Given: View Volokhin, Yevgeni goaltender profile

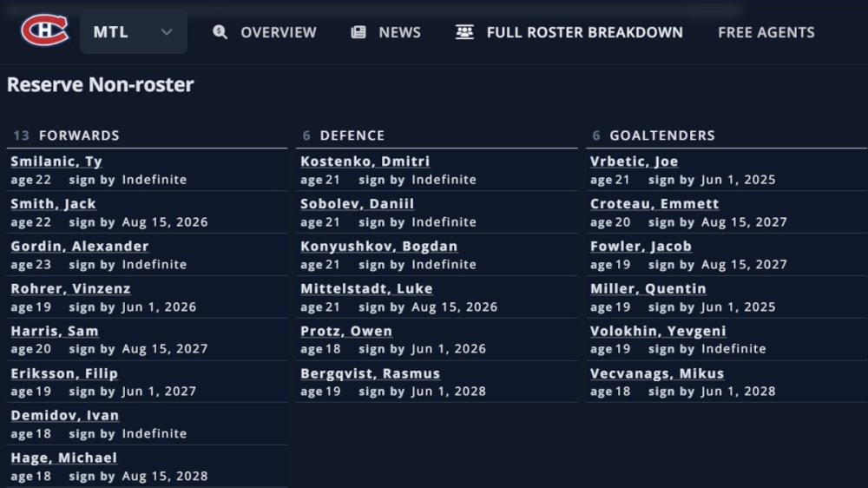Looking at the screenshot, I should 658,331.
